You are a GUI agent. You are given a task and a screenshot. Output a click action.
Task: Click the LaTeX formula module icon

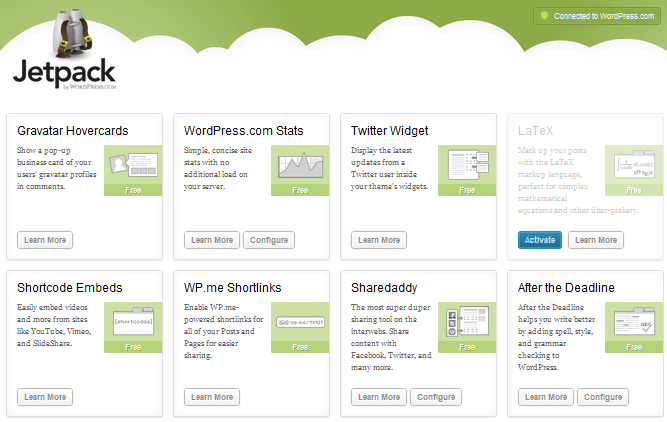pyautogui.click(x=634, y=165)
